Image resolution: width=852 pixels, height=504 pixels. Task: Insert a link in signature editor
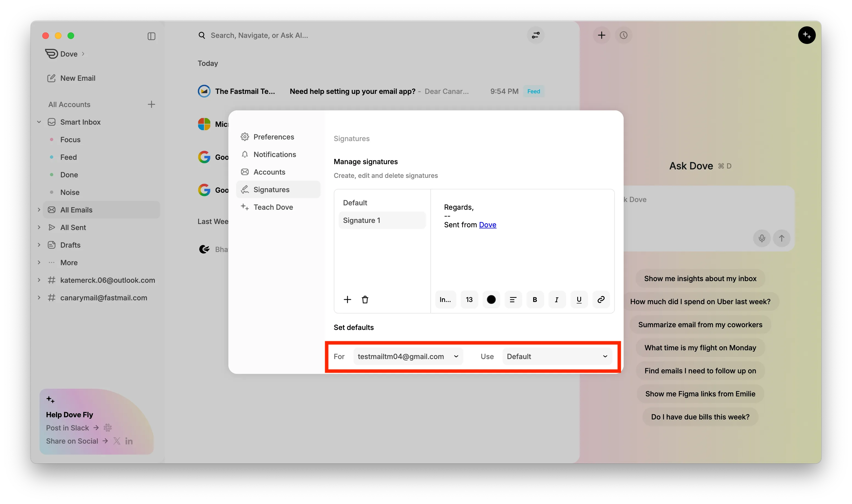click(x=601, y=299)
